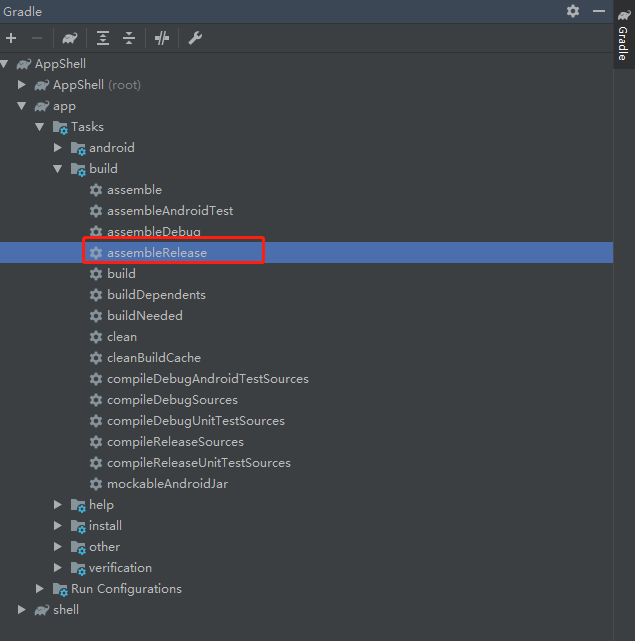This screenshot has height=641, width=635.
Task: Click the verification folder icon
Action: 78,569
